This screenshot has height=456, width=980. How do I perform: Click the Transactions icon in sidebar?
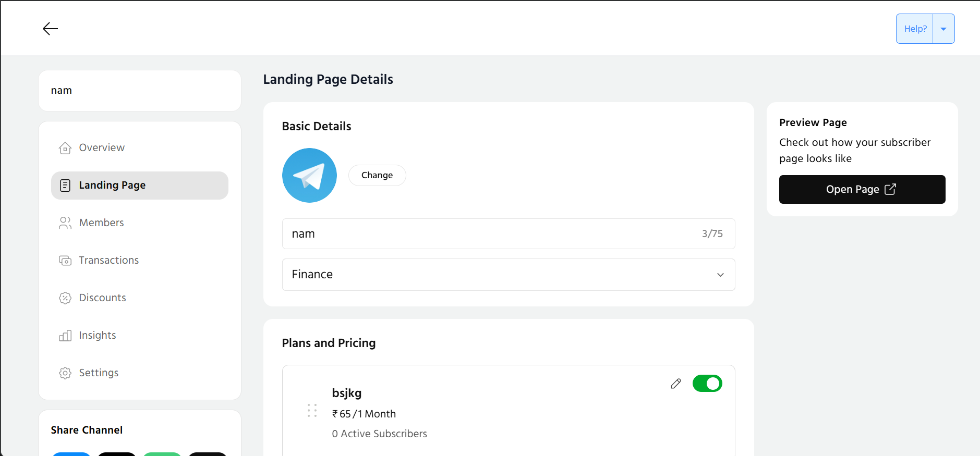pos(65,261)
